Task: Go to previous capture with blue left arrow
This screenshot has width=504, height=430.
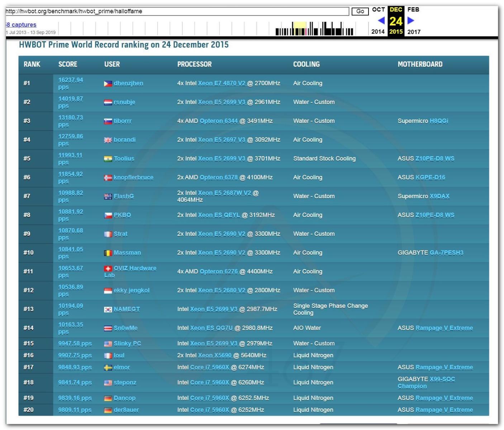Action: 381,20
